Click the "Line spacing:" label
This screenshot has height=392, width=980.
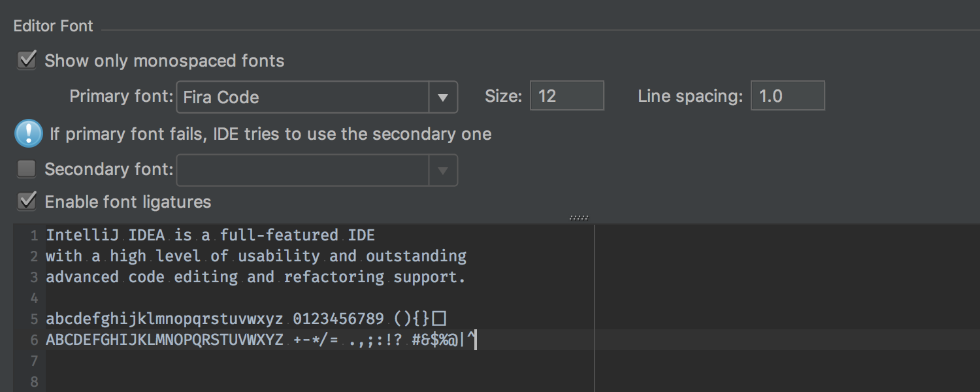pyautogui.click(x=691, y=97)
